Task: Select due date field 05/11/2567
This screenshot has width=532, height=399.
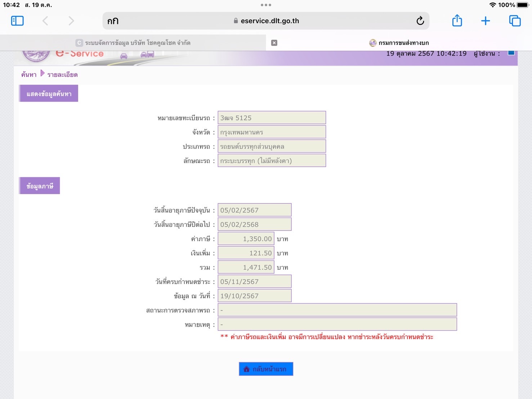Action: (x=255, y=282)
